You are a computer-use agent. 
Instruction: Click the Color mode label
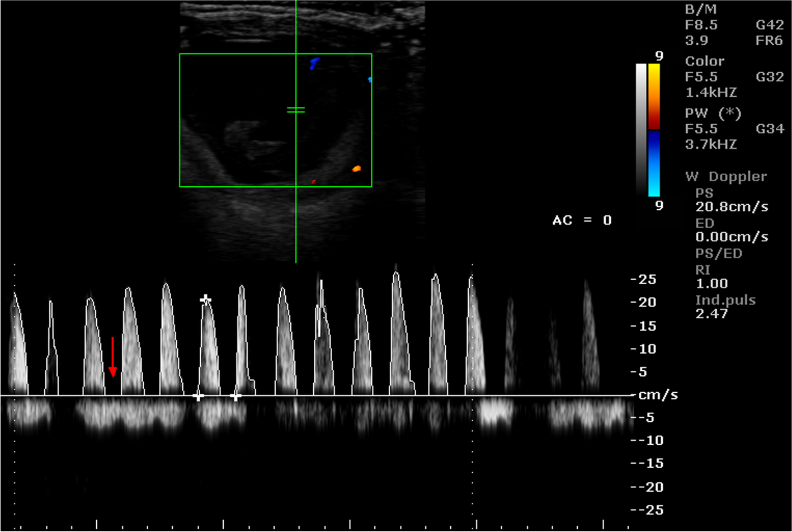(705, 61)
